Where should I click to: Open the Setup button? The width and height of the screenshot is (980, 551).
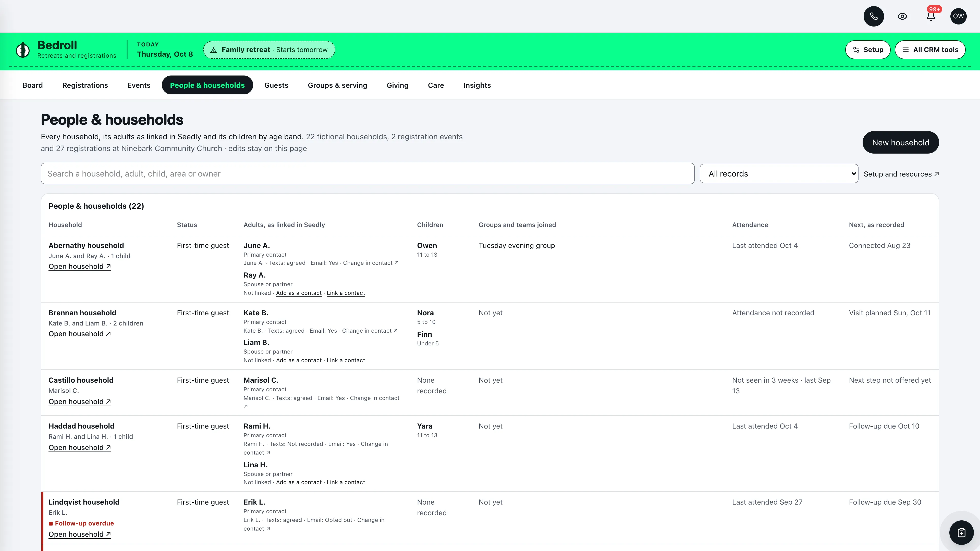868,50
